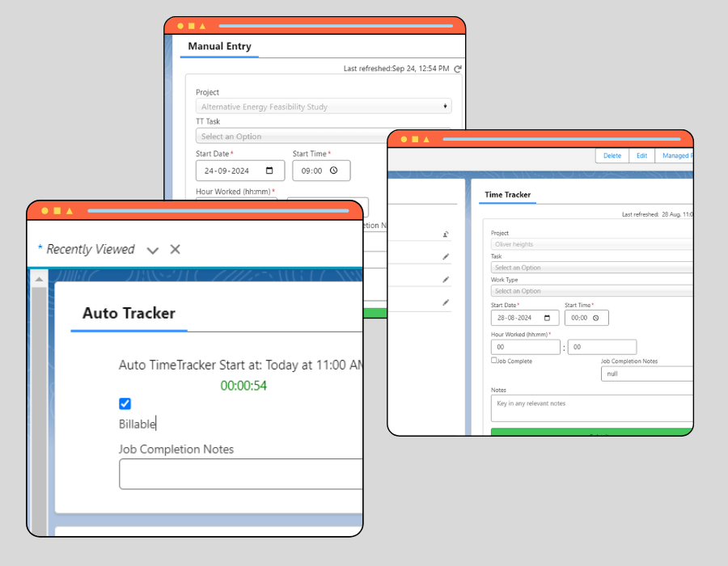The height and width of the screenshot is (566, 728).
Task: Click the refresh icon next to Last refreshed Sep 24
Action: pyautogui.click(x=459, y=69)
